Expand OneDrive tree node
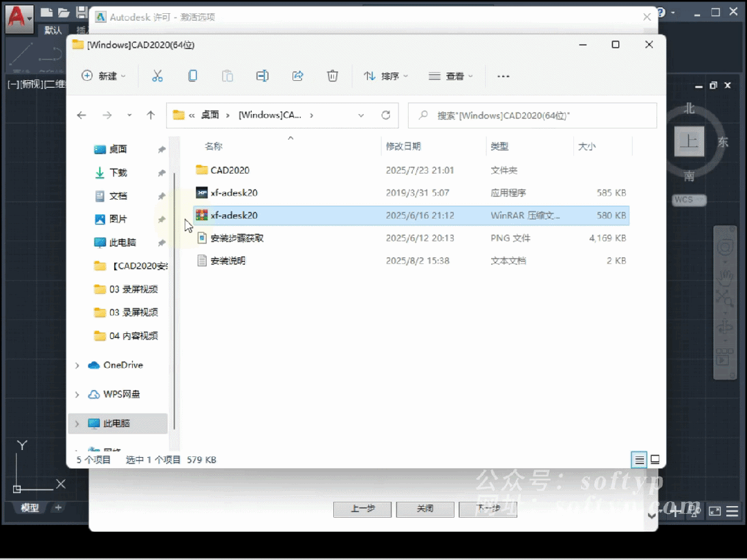Screen dimensions: 747x560 point(77,366)
